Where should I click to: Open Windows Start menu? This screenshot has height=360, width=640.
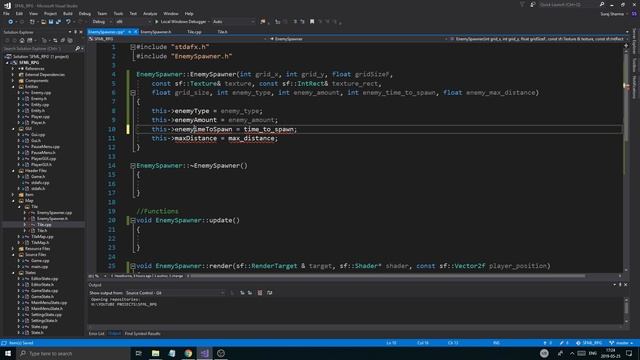8,353
